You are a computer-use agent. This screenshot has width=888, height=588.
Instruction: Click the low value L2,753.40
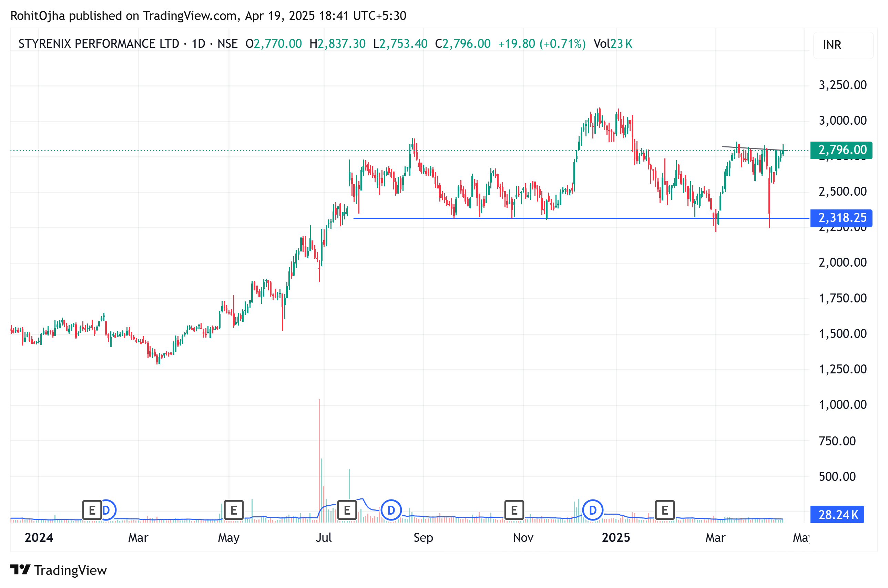click(400, 44)
